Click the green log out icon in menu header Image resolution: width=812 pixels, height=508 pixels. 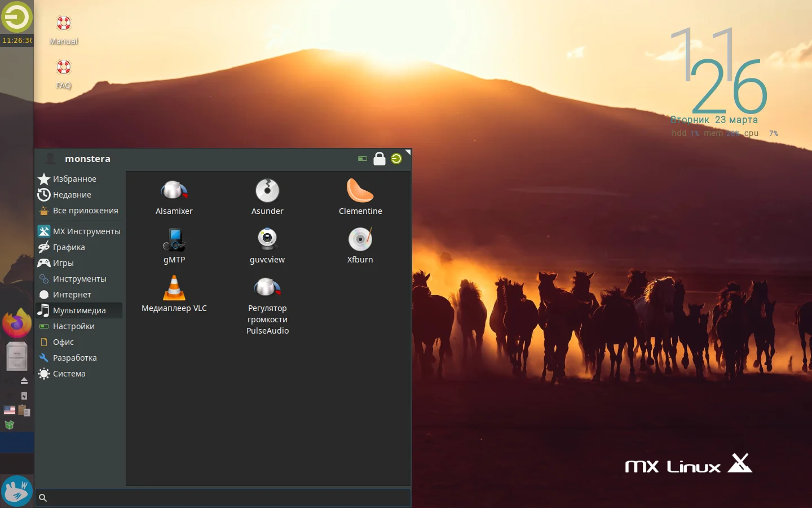point(396,159)
